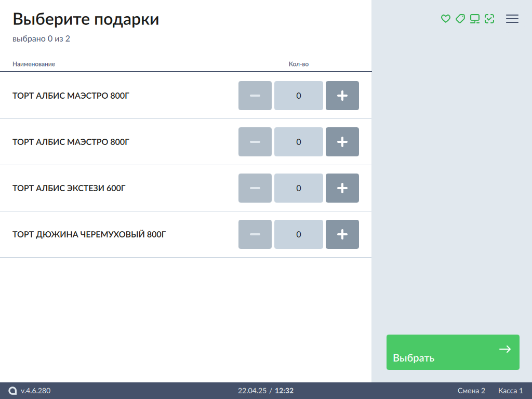Open the hamburger menu
The height and width of the screenshot is (399, 532).
(x=512, y=19)
